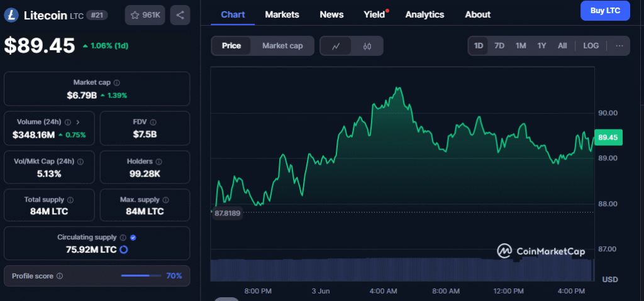Image resolution: width=644 pixels, height=301 pixels.
Task: Select the line chart type icon
Action: pyautogui.click(x=336, y=46)
